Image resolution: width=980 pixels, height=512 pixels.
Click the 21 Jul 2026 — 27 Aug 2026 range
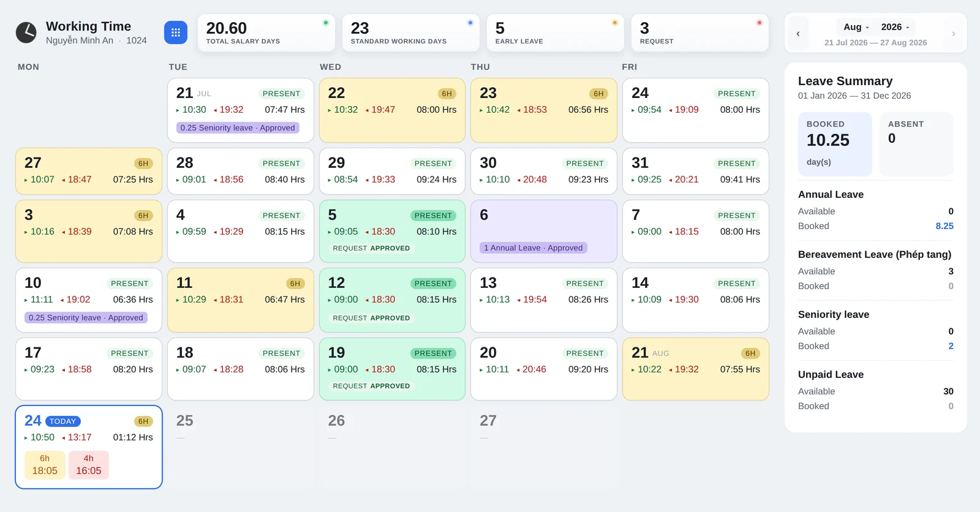click(x=875, y=43)
